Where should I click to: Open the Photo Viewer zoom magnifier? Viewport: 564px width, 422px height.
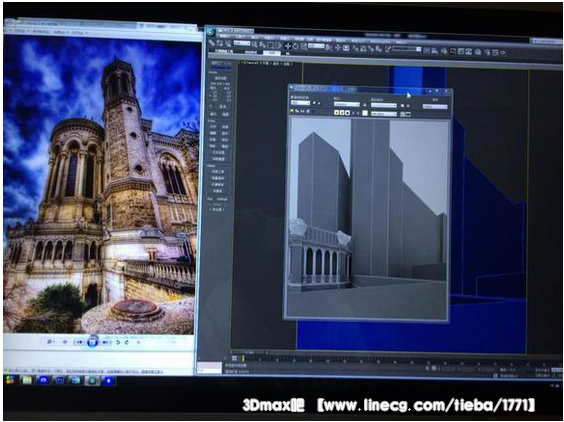click(x=51, y=342)
